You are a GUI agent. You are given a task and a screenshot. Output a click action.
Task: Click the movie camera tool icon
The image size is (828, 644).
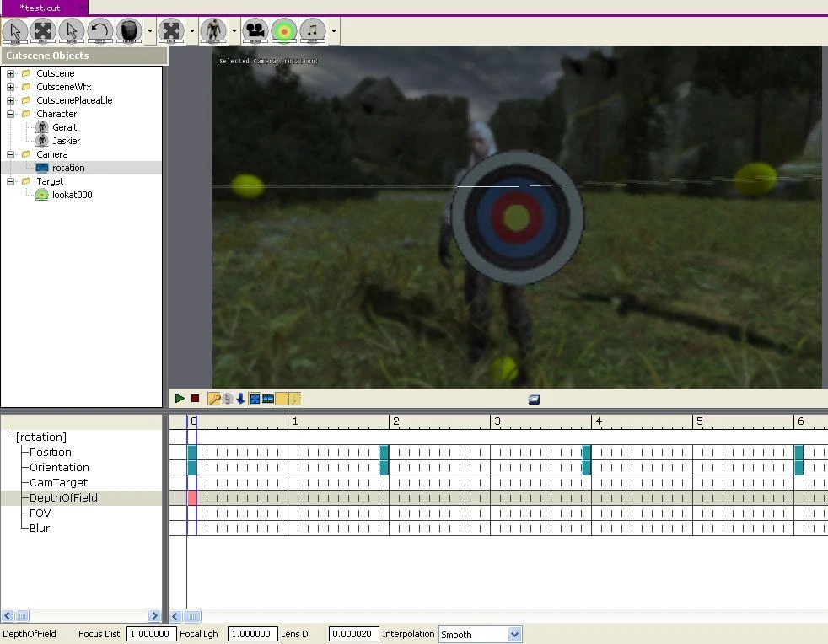point(255,30)
